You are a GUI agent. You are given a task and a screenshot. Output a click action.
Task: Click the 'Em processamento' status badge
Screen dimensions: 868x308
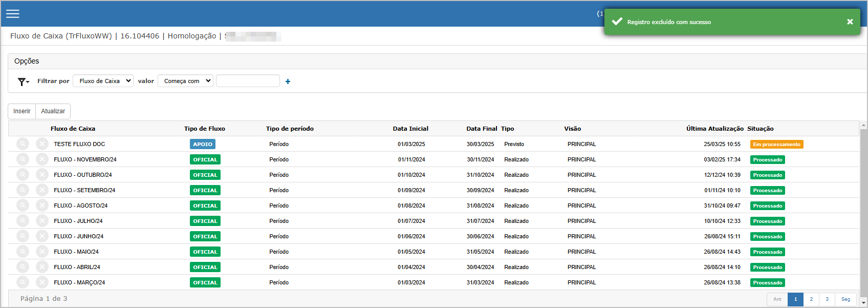click(x=776, y=145)
